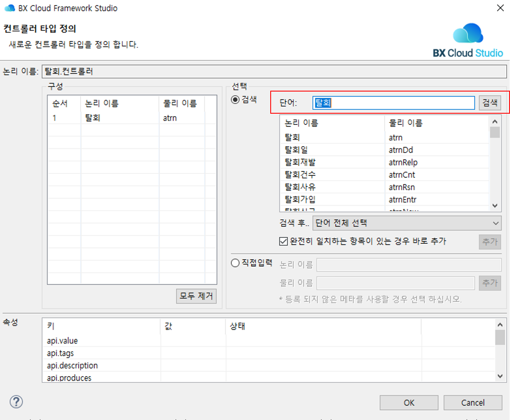Confirm the dialog with OK
510x420 pixels.
pyautogui.click(x=409, y=402)
